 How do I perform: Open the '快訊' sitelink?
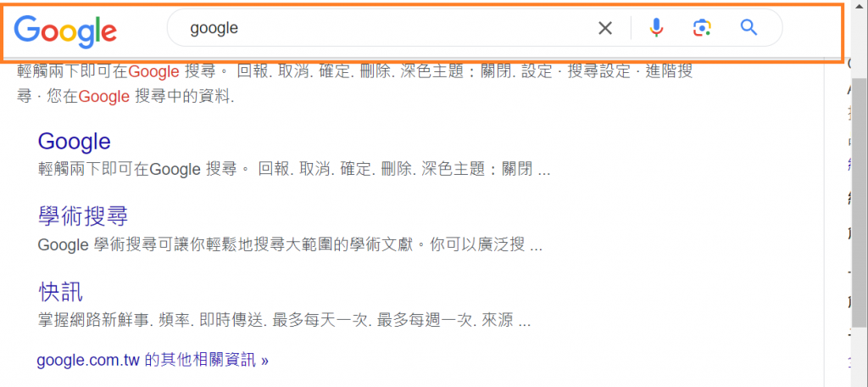[60, 290]
